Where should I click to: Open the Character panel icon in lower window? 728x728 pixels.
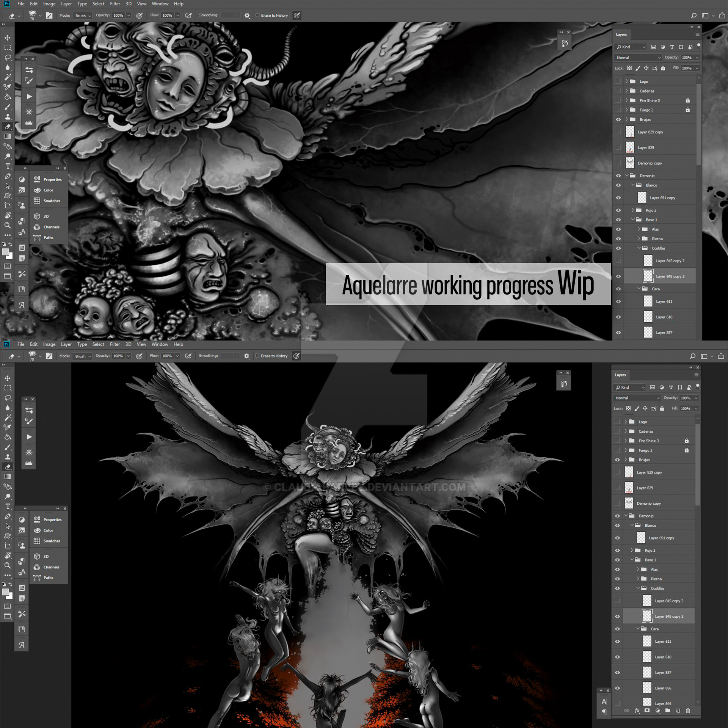pos(604,701)
